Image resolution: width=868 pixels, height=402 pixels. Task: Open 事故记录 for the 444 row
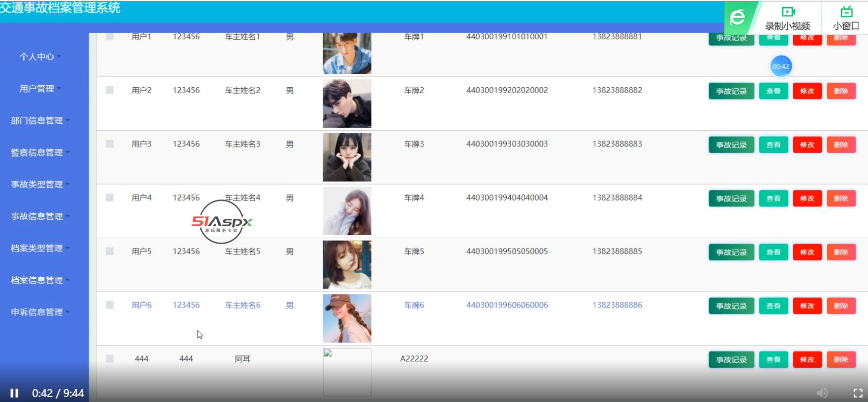pos(731,359)
